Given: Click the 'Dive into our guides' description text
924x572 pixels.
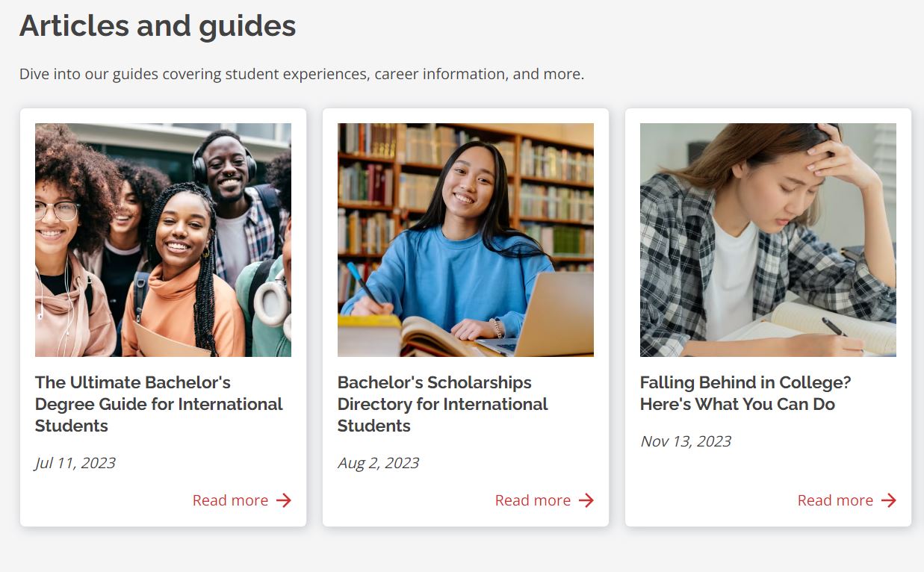Looking at the screenshot, I should (302, 74).
